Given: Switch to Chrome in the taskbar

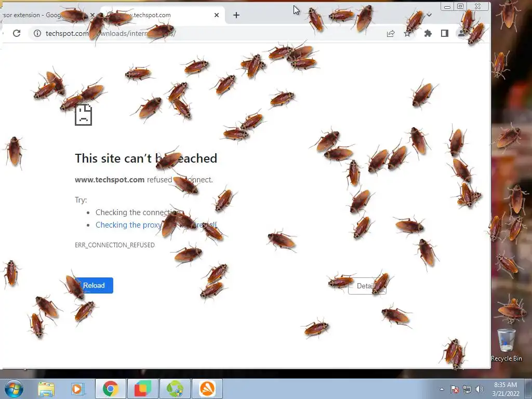Looking at the screenshot, I should pyautogui.click(x=111, y=389).
